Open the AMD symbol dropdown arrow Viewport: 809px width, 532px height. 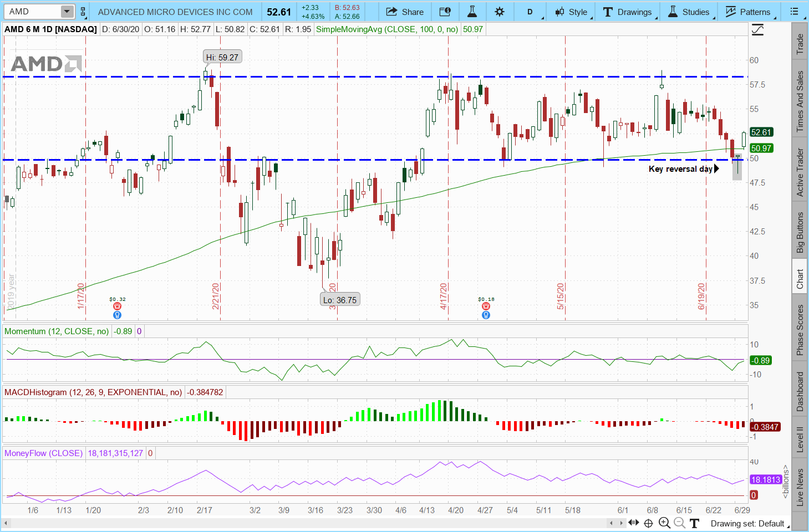pyautogui.click(x=67, y=12)
